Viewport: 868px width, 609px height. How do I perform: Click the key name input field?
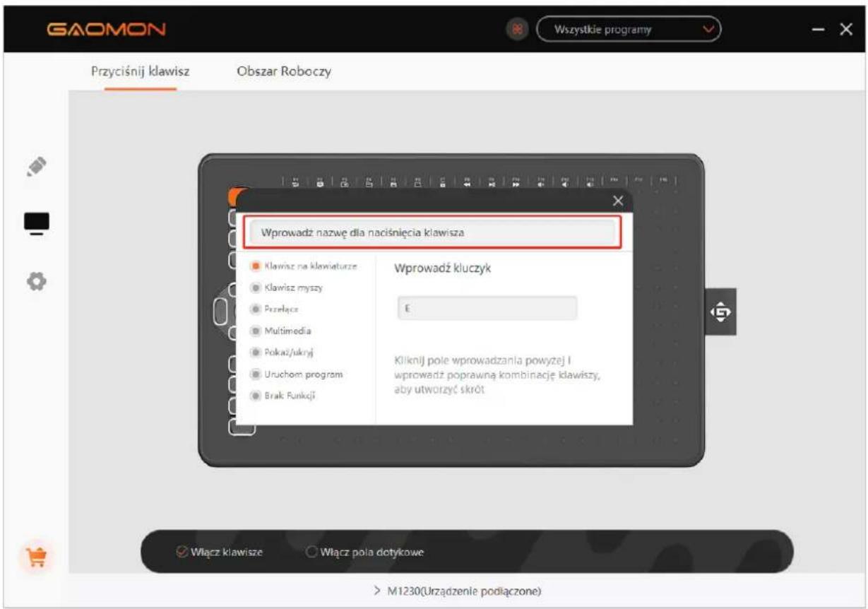[x=434, y=232]
